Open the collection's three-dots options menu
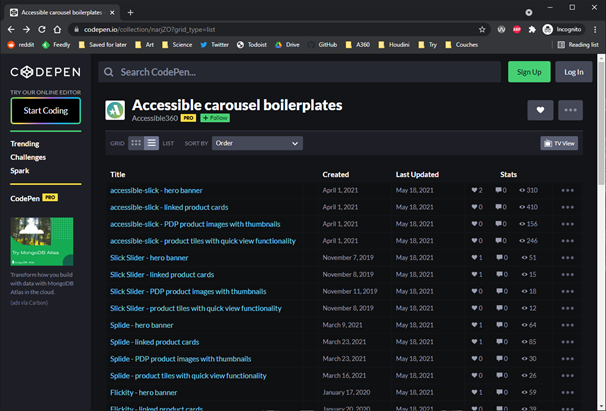Viewport: 606px width, 411px height. click(x=571, y=111)
